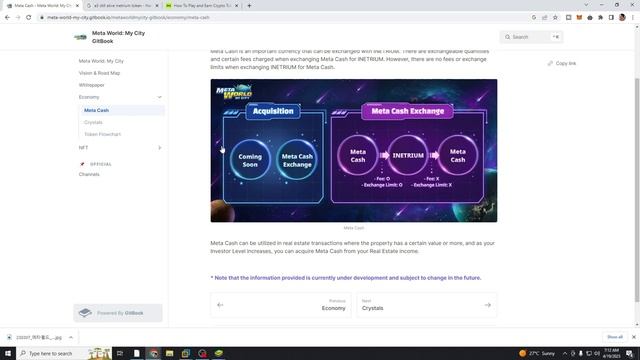This screenshot has width=640, height=360.
Task: Open Vision & Road Map sidebar page
Action: 99,73
